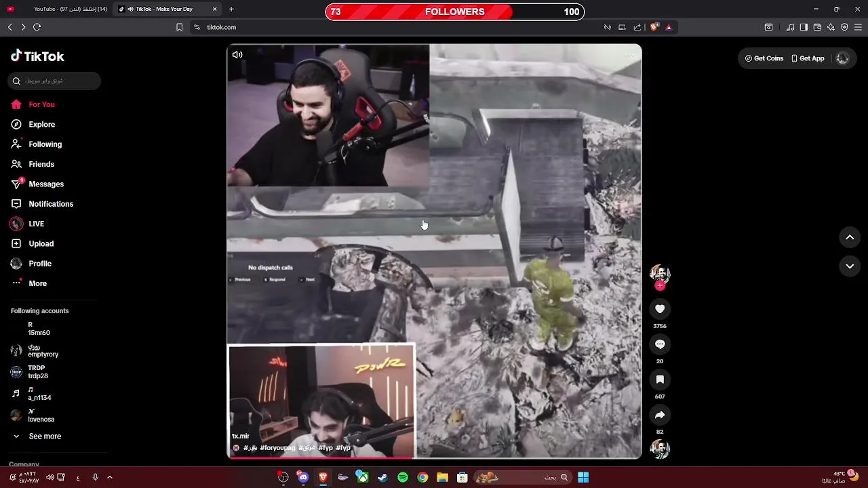Click the video progress bar

(434, 457)
